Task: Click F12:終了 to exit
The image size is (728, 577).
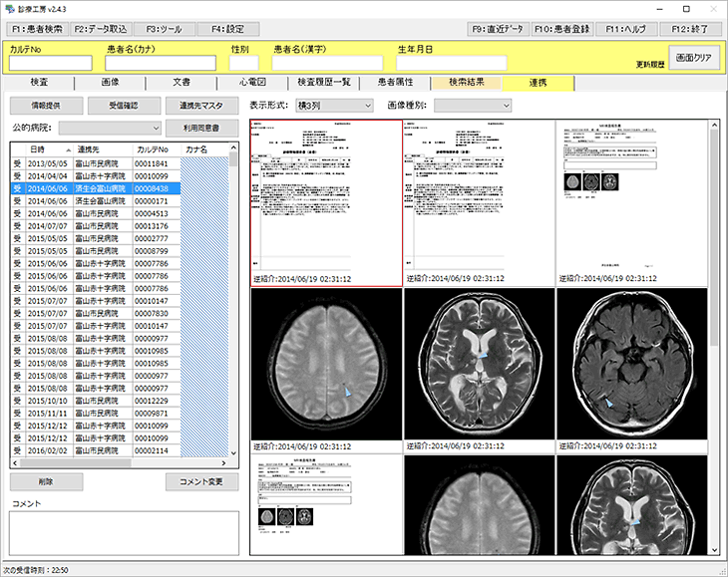Action: point(690,29)
